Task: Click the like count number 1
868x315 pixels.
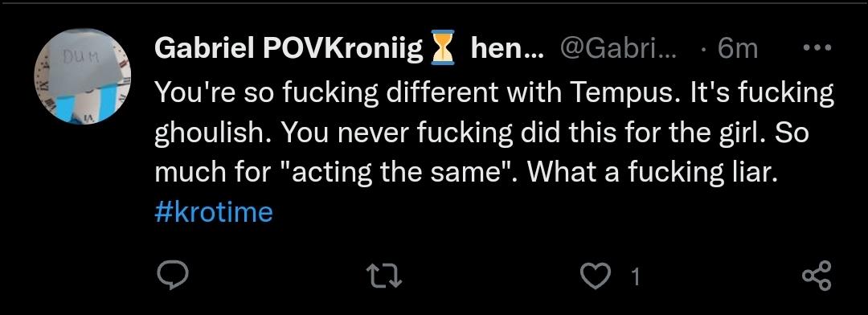Action: (x=636, y=276)
